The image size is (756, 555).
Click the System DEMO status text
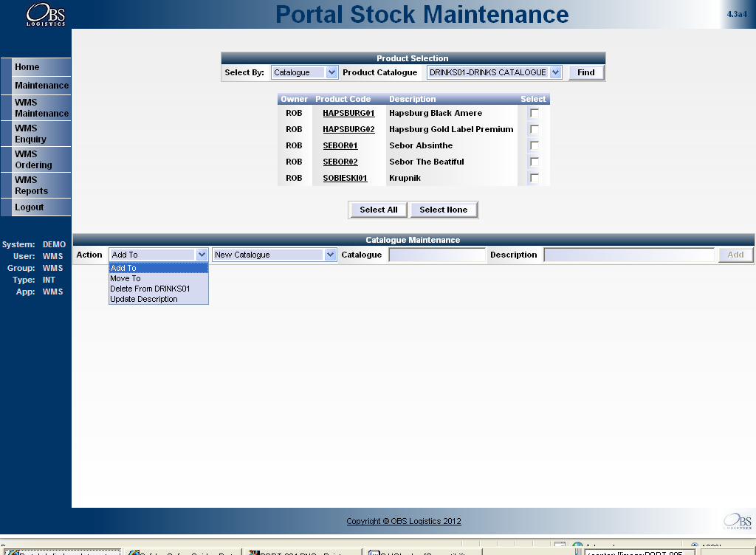[34, 244]
